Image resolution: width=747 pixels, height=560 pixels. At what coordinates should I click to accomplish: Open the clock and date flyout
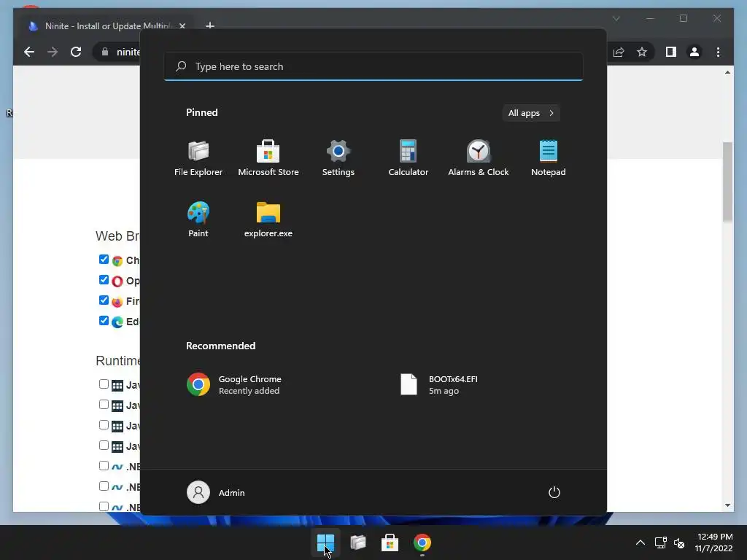click(713, 542)
